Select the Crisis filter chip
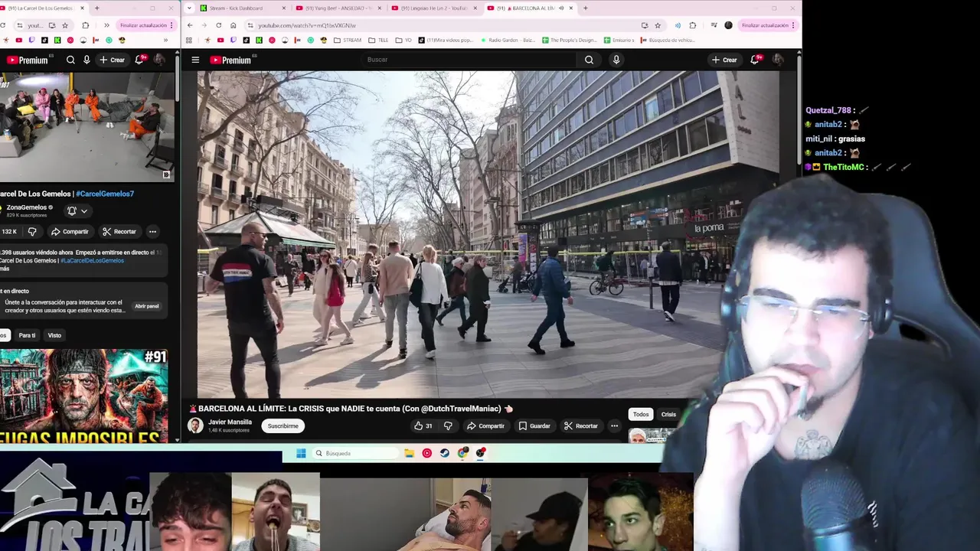Image resolution: width=980 pixels, height=551 pixels. pyautogui.click(x=668, y=414)
